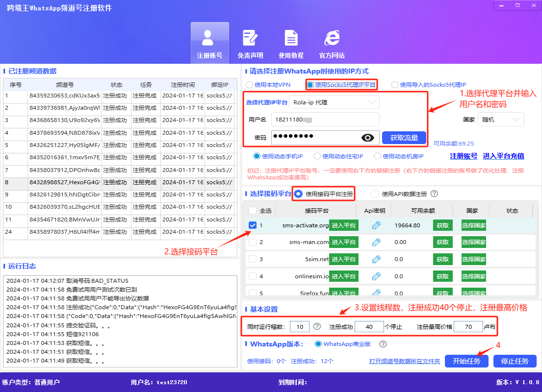This screenshot has height=392, width=542.
Task: Open help tooltip next to 使用API数据注册
Action: pos(434,194)
